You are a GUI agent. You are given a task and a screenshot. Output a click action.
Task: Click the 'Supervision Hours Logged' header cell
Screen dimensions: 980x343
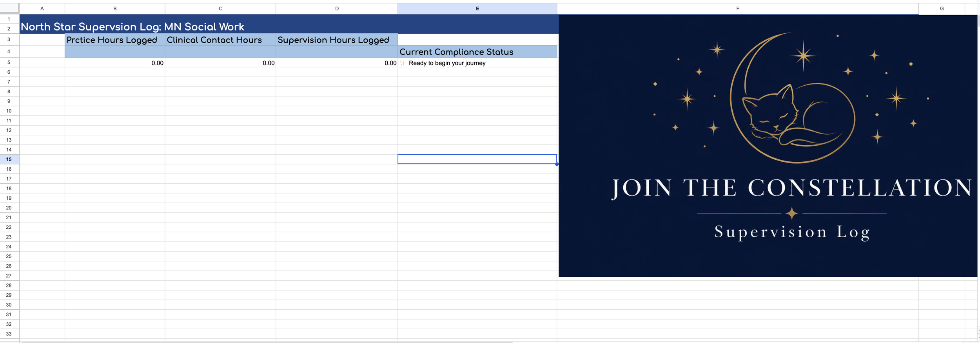[337, 40]
